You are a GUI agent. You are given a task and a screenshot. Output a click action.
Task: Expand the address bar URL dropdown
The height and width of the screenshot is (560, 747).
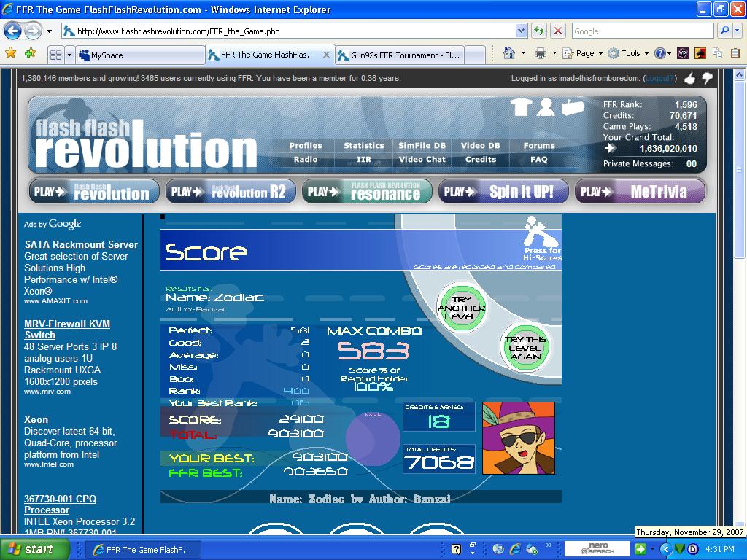click(x=521, y=31)
